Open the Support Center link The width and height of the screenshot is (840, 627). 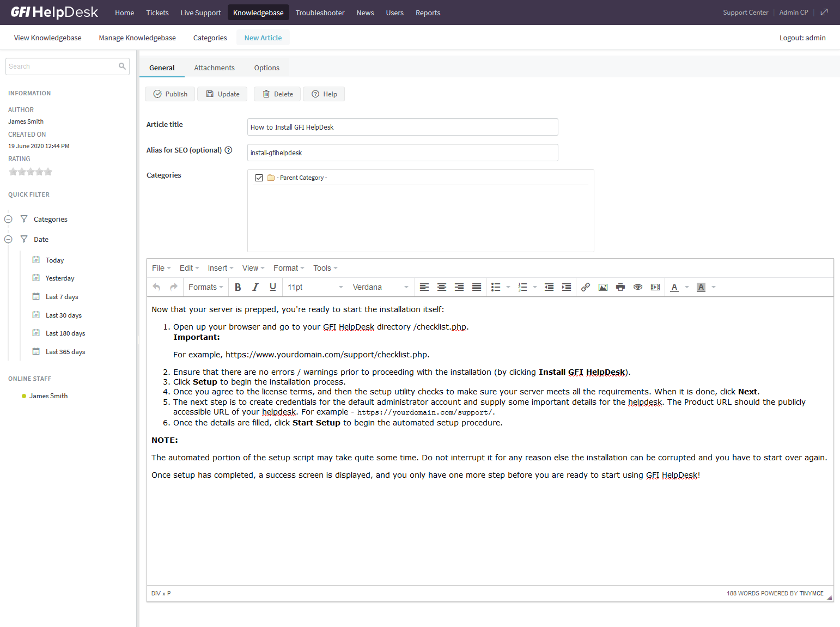745,12
